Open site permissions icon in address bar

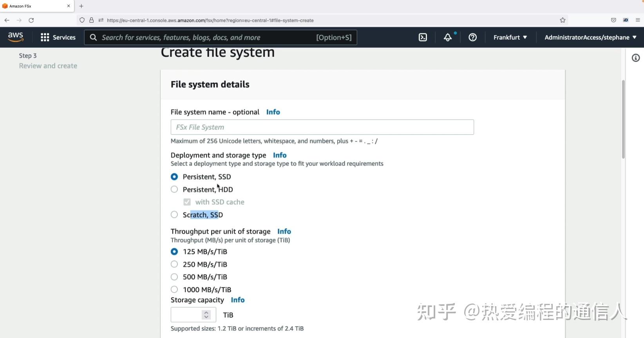pyautogui.click(x=101, y=20)
